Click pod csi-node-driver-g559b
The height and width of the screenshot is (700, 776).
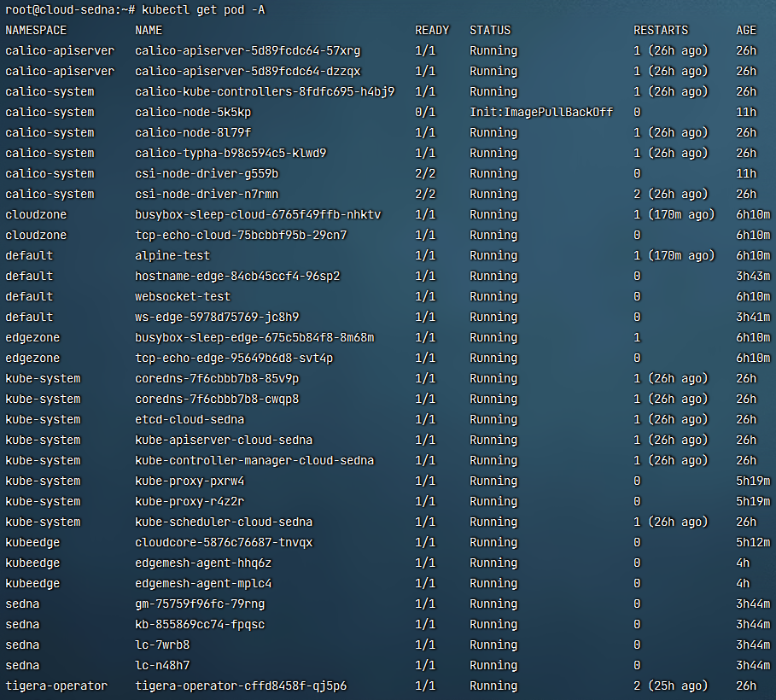pos(207,174)
